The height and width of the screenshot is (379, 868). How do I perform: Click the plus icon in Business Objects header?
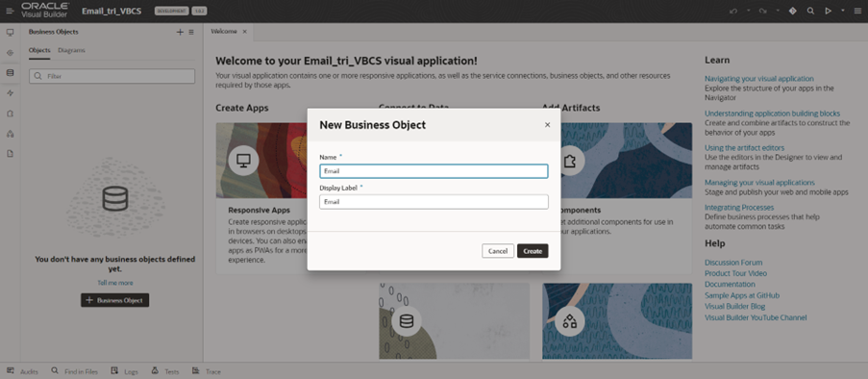click(180, 32)
